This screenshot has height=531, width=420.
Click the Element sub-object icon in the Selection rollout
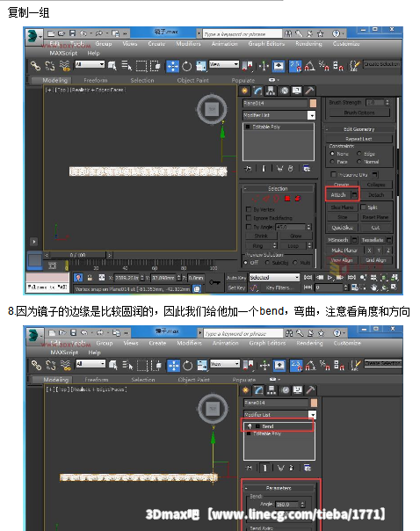click(x=298, y=199)
